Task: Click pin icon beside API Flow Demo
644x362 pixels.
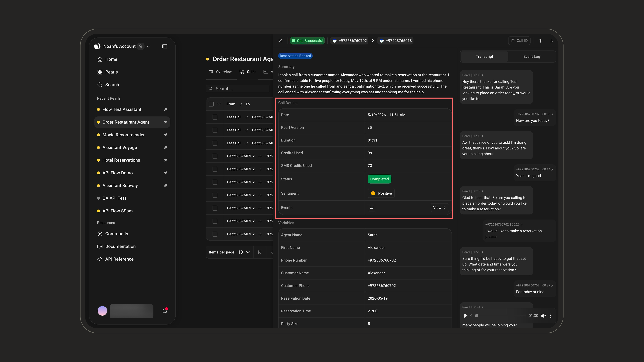Action: [x=166, y=173]
